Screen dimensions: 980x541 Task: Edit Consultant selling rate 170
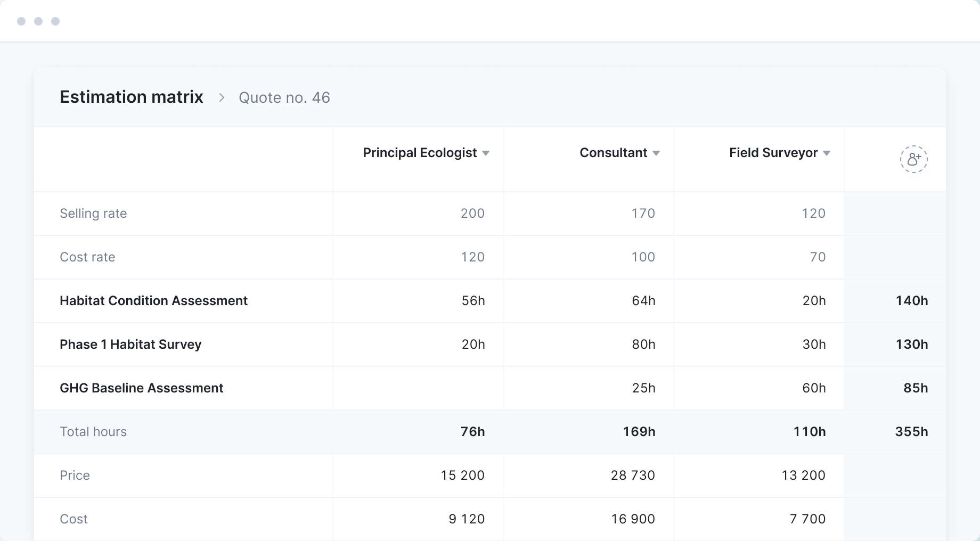click(643, 214)
